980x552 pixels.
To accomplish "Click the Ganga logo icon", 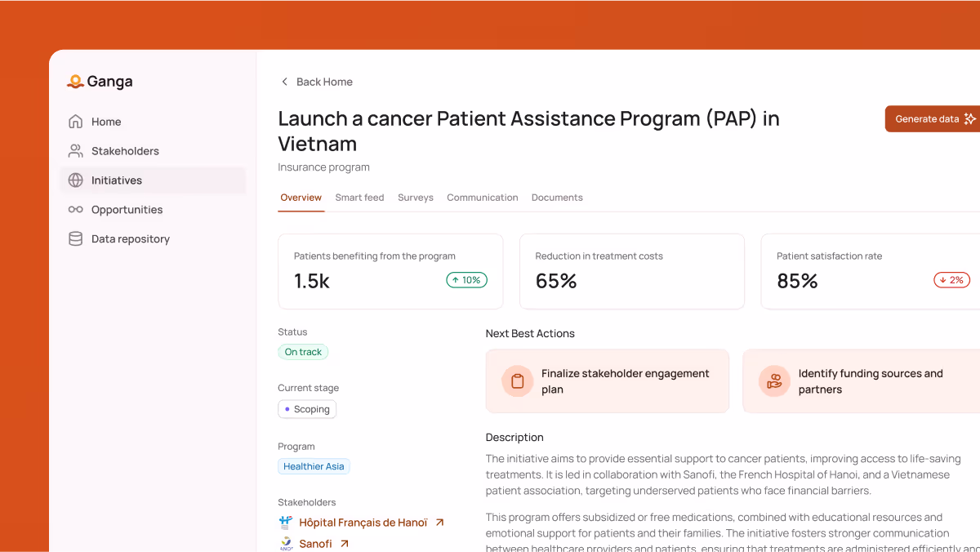I will click(x=75, y=82).
